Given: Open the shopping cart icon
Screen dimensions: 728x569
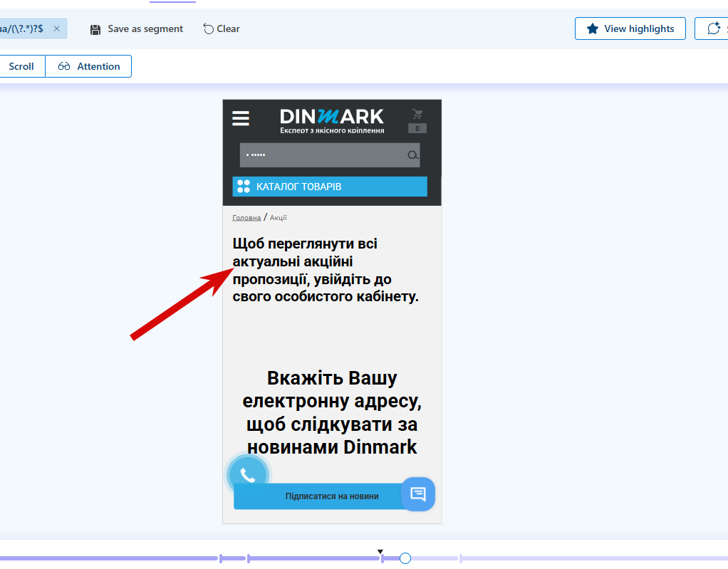Looking at the screenshot, I should tap(417, 114).
